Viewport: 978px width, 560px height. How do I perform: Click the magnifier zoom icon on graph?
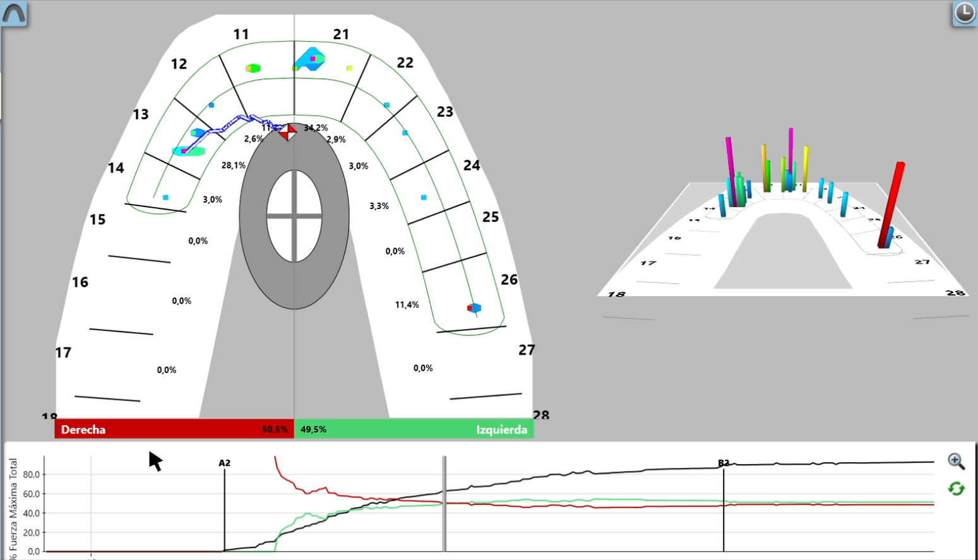[x=956, y=462]
